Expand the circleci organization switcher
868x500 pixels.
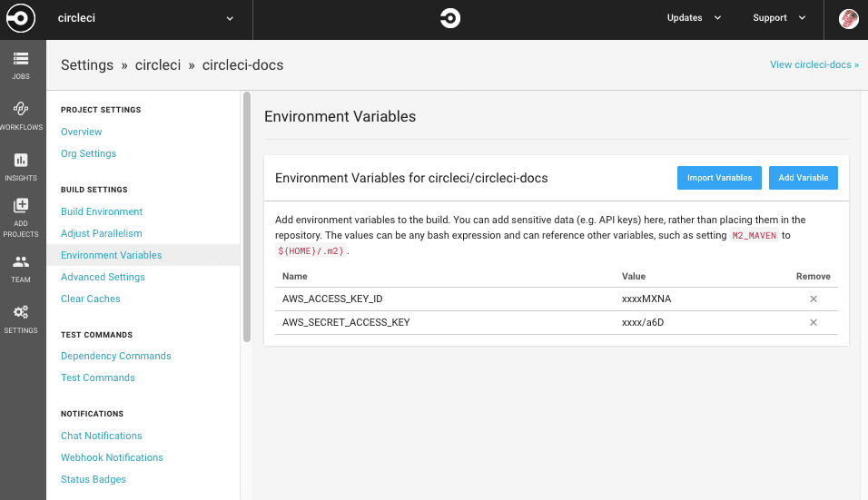pos(146,18)
